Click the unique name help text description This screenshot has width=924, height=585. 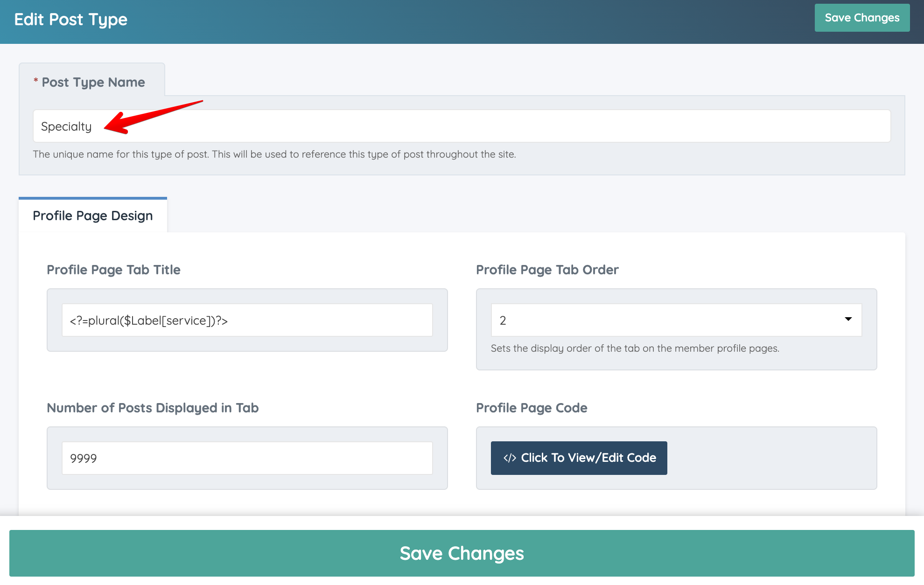pyautogui.click(x=274, y=154)
